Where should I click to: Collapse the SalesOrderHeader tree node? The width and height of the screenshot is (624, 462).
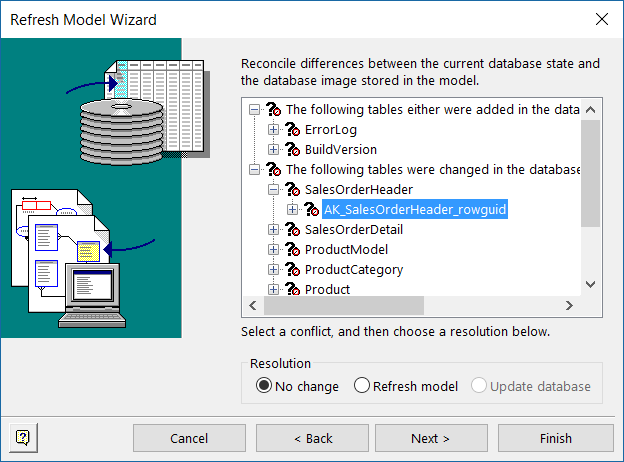(x=273, y=190)
